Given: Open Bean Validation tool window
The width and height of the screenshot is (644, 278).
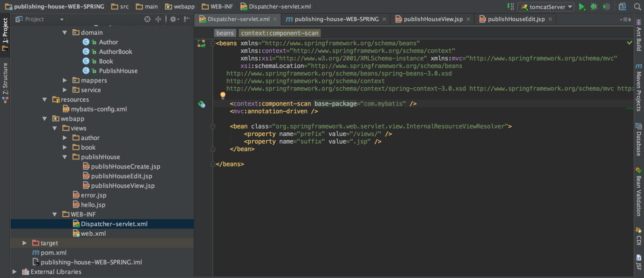Looking at the screenshot, I should [639, 192].
